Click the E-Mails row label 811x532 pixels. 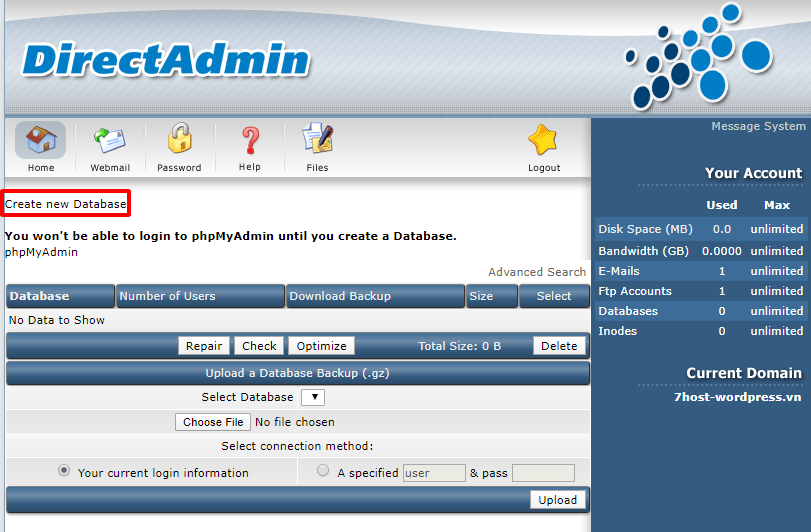(x=619, y=271)
